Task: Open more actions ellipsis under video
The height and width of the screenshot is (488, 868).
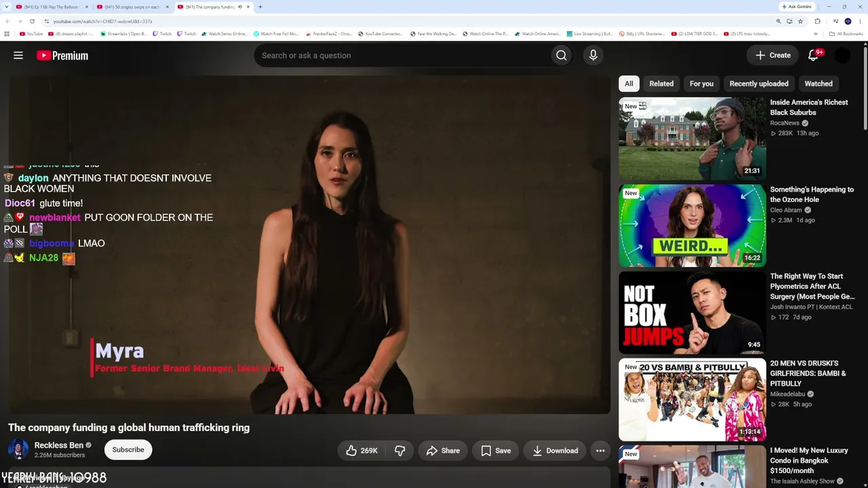Action: tap(600, 451)
